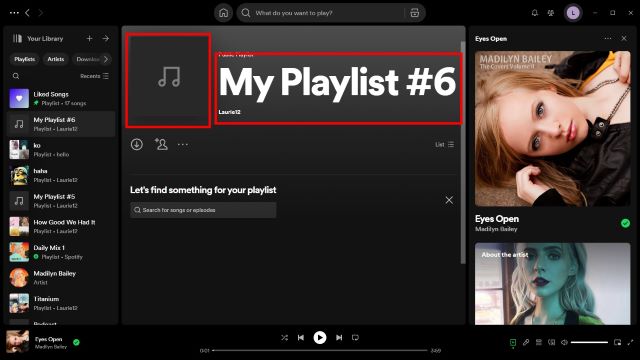This screenshot has width=640, height=360.
Task: Open the About the artist card
Action: pos(553,284)
